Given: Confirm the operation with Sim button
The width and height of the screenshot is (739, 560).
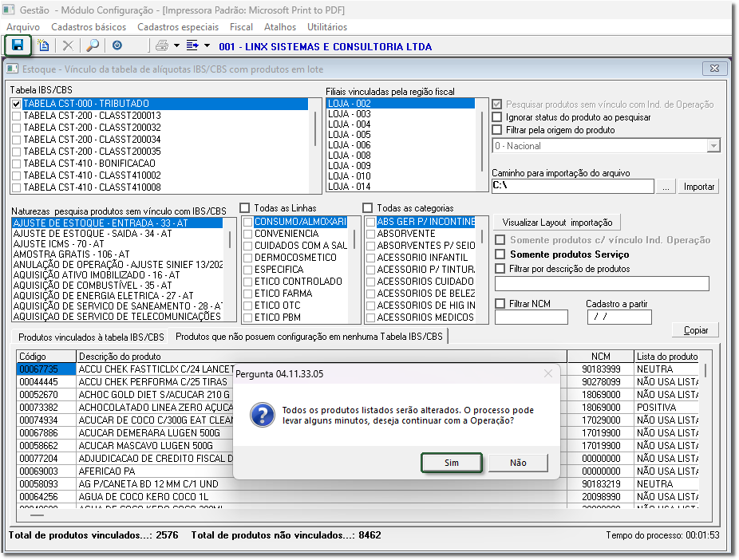Looking at the screenshot, I should (452, 463).
